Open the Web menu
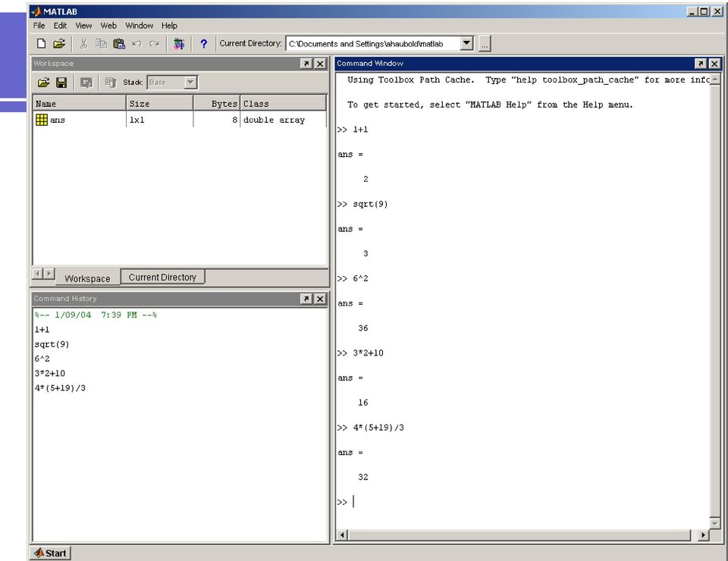The image size is (728, 561). [x=108, y=26]
